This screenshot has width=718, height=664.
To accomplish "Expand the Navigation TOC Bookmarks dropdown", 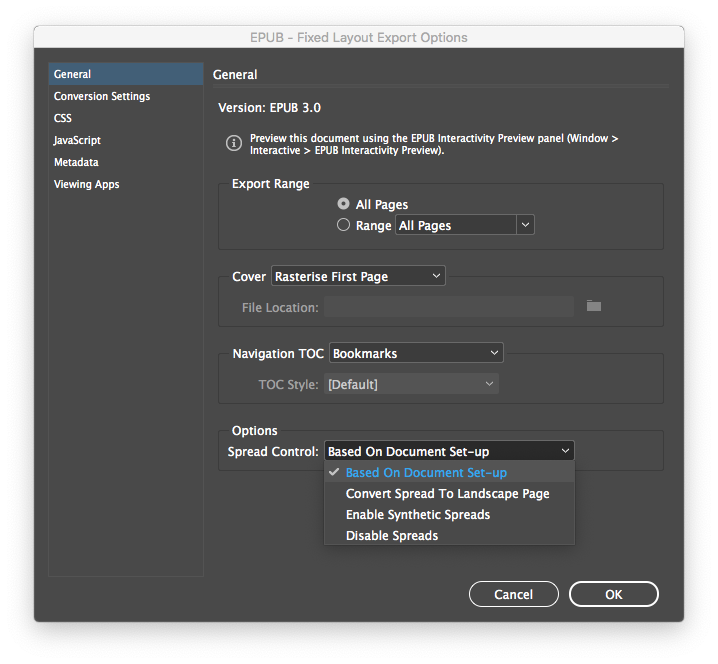I will [x=415, y=353].
